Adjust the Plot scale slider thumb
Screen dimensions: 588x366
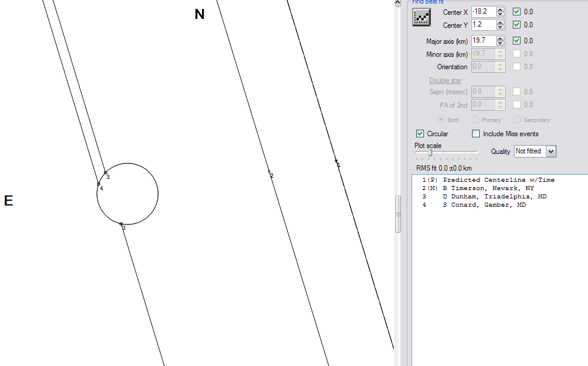[x=430, y=153]
